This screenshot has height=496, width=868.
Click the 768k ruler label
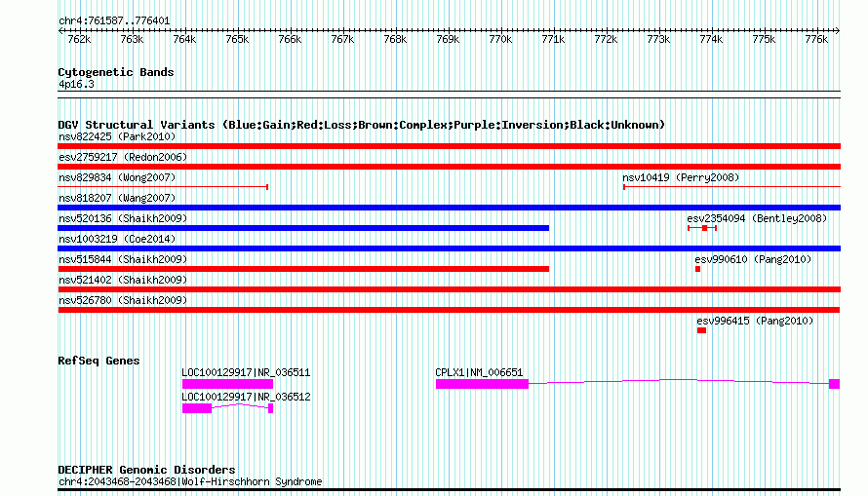[395, 39]
